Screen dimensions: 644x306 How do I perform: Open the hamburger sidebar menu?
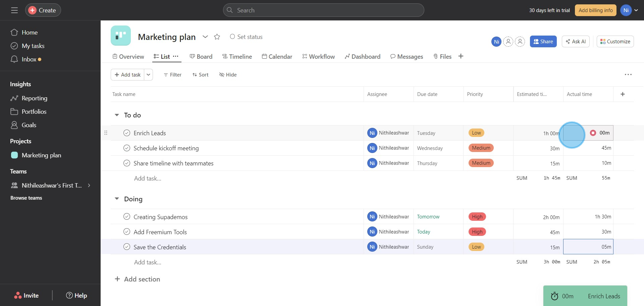click(14, 10)
